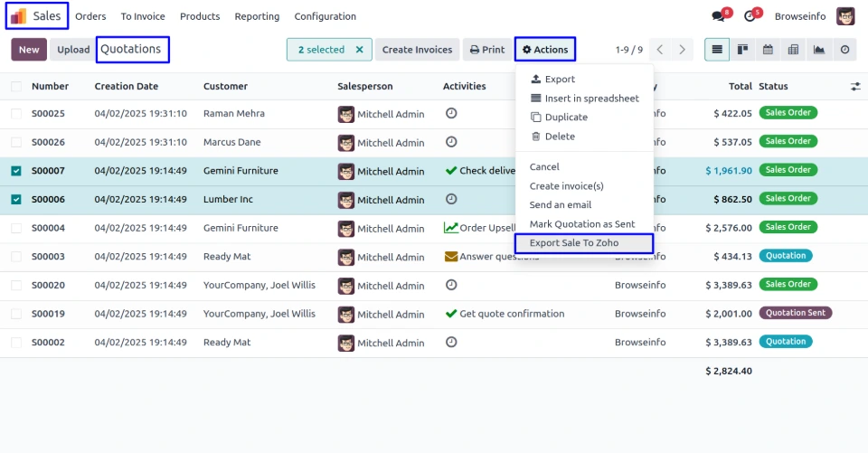Open the Pivot table view
Viewport: 868px width, 453px height.
click(x=794, y=50)
